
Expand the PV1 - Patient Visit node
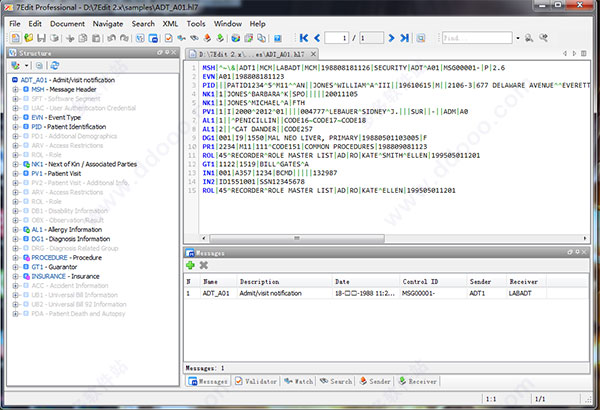[15, 173]
